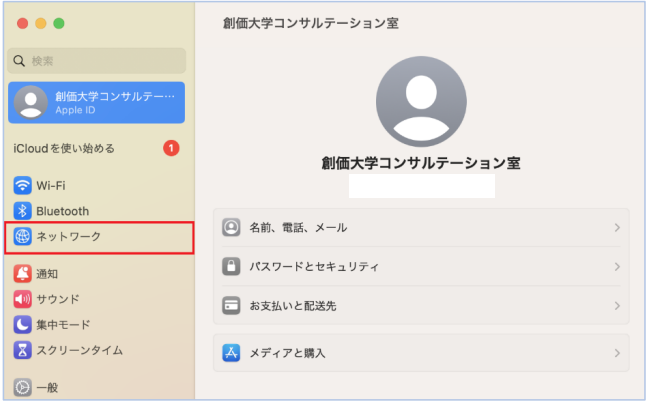
Task: Open 集中モード moon icon
Action: coord(22,325)
